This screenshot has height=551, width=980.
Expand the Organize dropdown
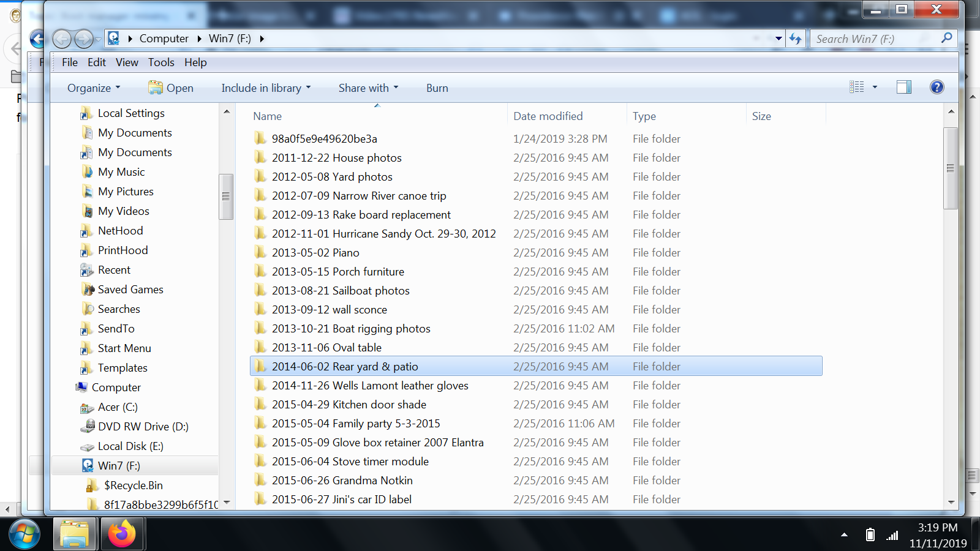pyautogui.click(x=94, y=88)
